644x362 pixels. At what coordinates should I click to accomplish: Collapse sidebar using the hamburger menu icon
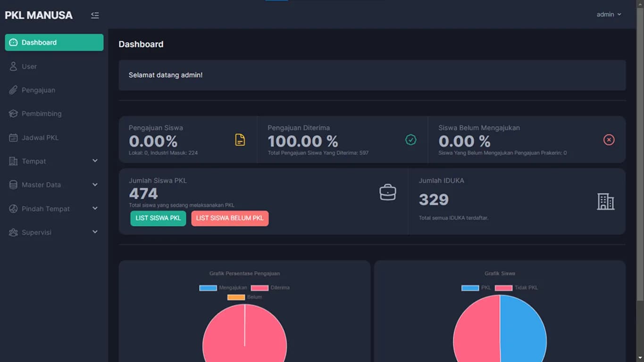point(95,15)
